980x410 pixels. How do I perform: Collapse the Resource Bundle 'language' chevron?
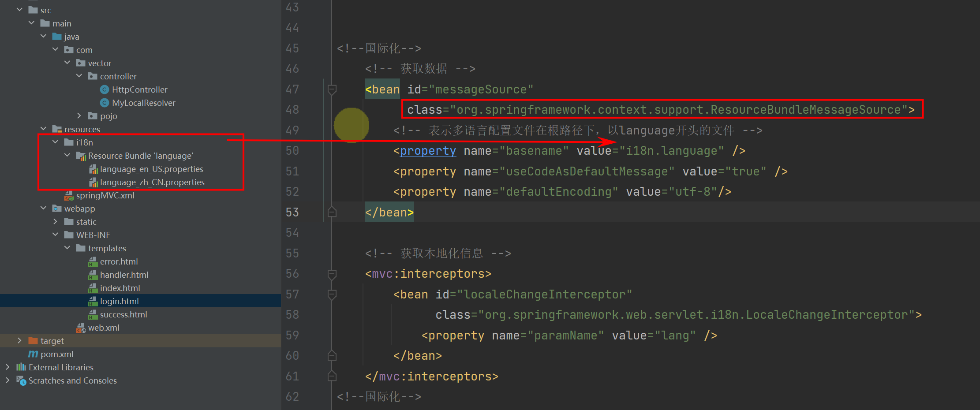pyautogui.click(x=67, y=155)
